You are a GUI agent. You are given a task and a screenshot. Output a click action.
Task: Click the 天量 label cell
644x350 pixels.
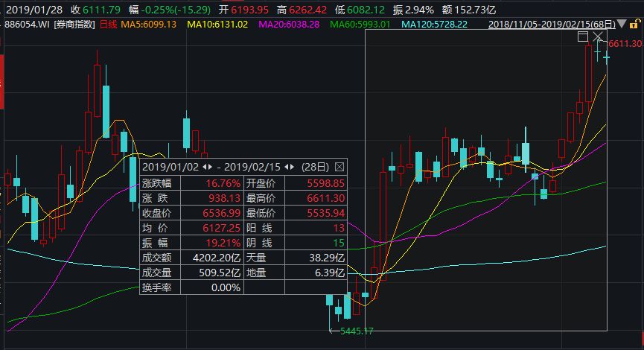(264, 258)
